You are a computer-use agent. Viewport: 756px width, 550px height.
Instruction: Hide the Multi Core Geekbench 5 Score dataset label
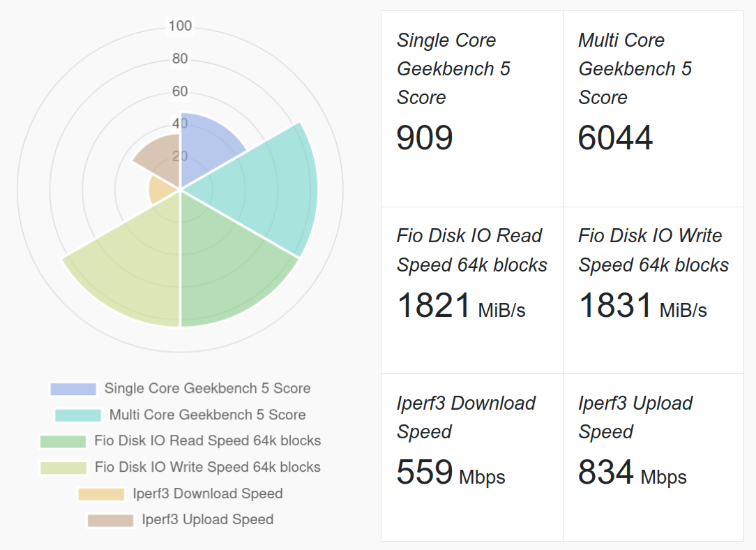pos(207,415)
